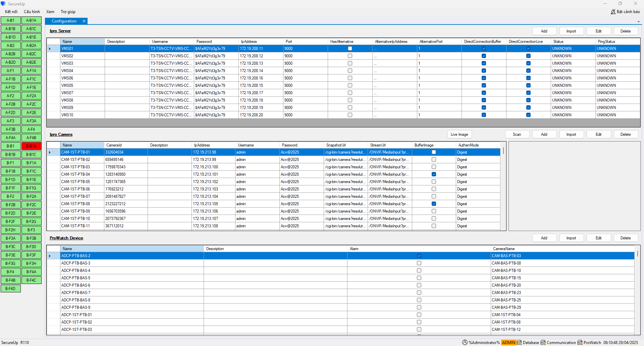Uncheck BufferImage for CAM-1ST-PTB-04
The image size is (644, 346).
coord(434,174)
